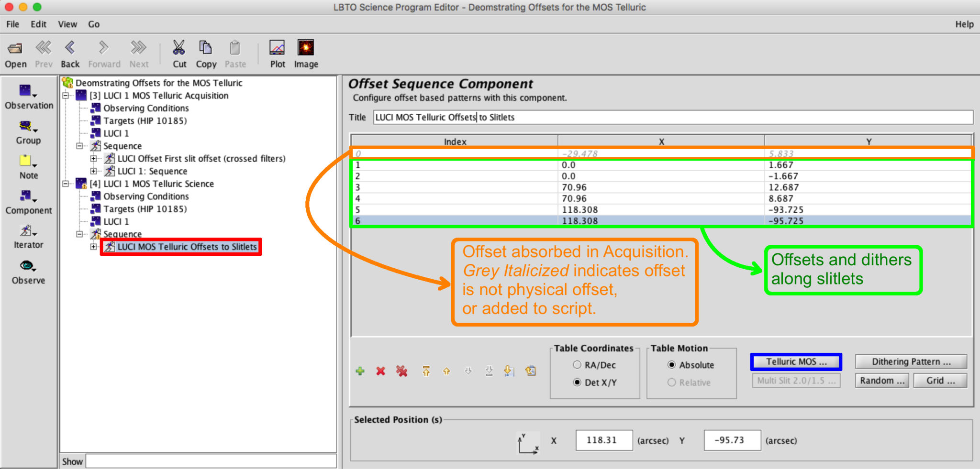Open the Image viewer tool
The height and width of the screenshot is (469, 980).
click(306, 54)
